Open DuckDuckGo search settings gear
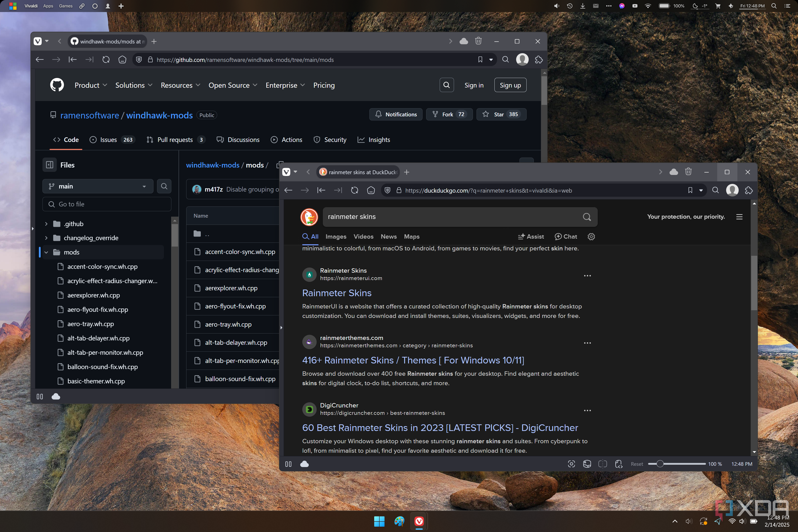798x532 pixels. (x=591, y=237)
